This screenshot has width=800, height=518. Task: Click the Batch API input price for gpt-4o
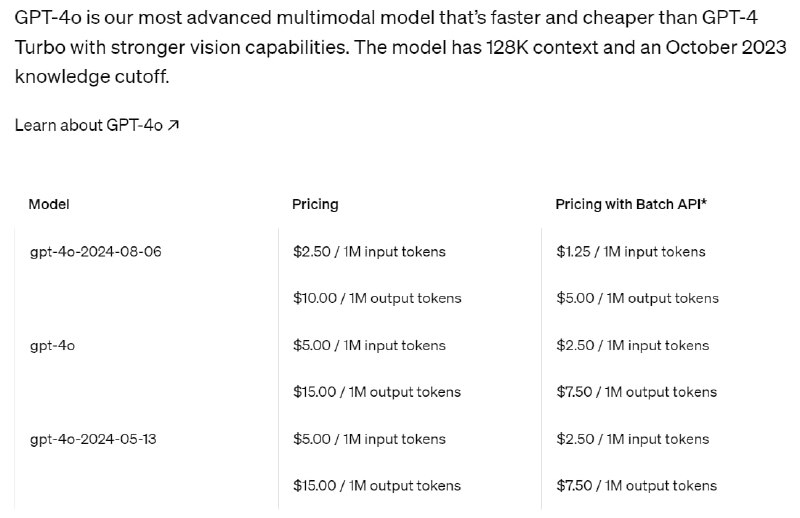pos(633,345)
